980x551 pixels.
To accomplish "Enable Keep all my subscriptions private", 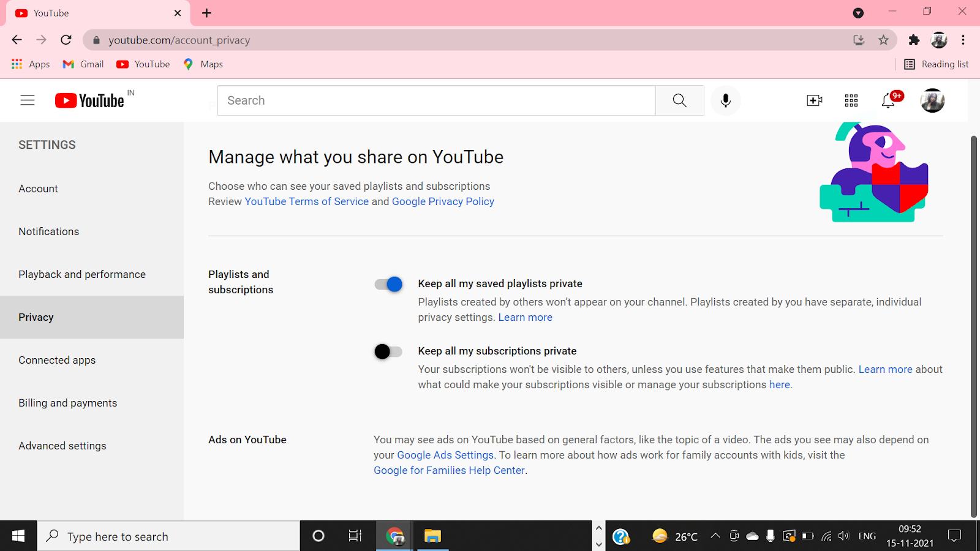I will [388, 351].
